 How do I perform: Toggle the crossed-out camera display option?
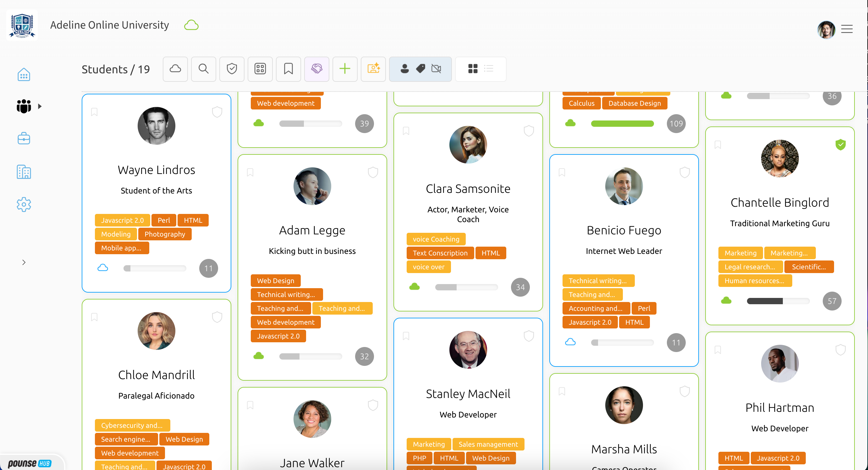(x=437, y=69)
